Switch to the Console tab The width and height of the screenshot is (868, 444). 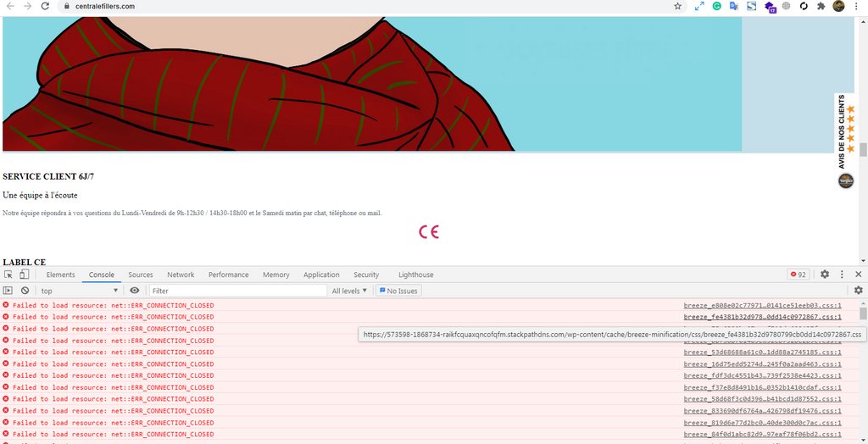coord(102,275)
